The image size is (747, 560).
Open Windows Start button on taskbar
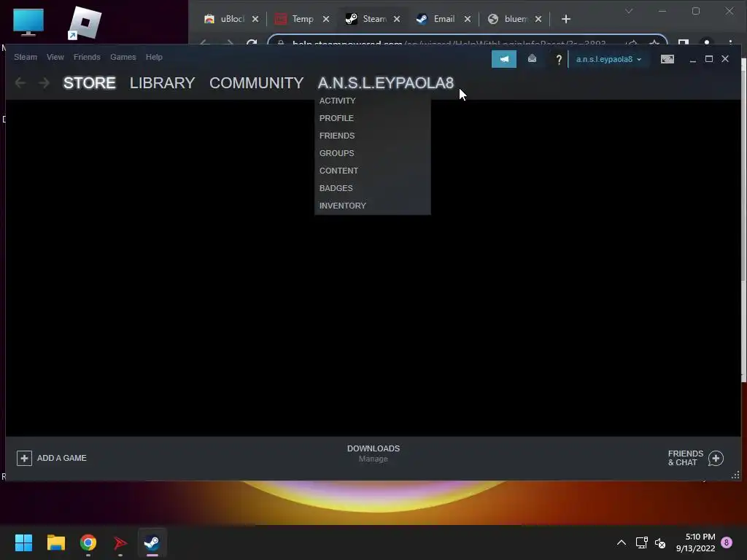click(23, 542)
